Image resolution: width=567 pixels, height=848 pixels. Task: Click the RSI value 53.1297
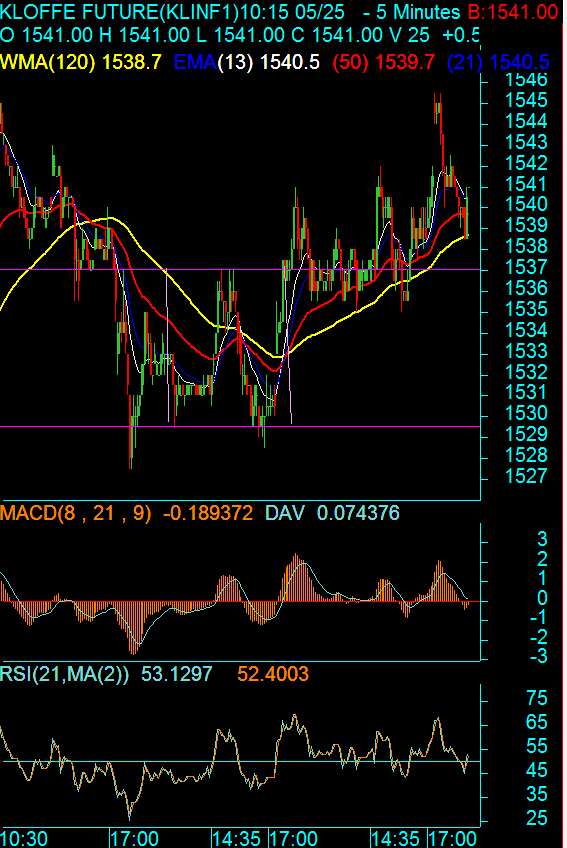[x=176, y=674]
